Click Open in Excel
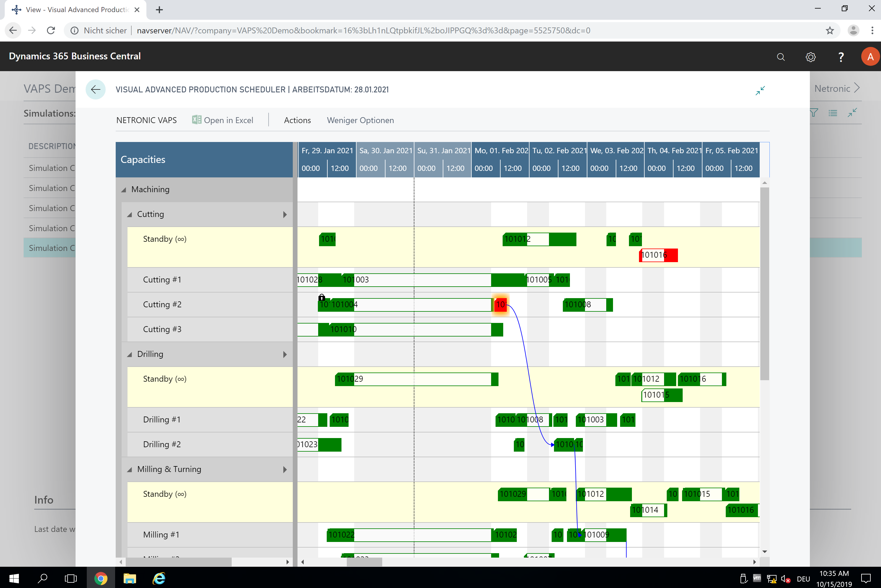This screenshot has height=588, width=881. tap(223, 120)
